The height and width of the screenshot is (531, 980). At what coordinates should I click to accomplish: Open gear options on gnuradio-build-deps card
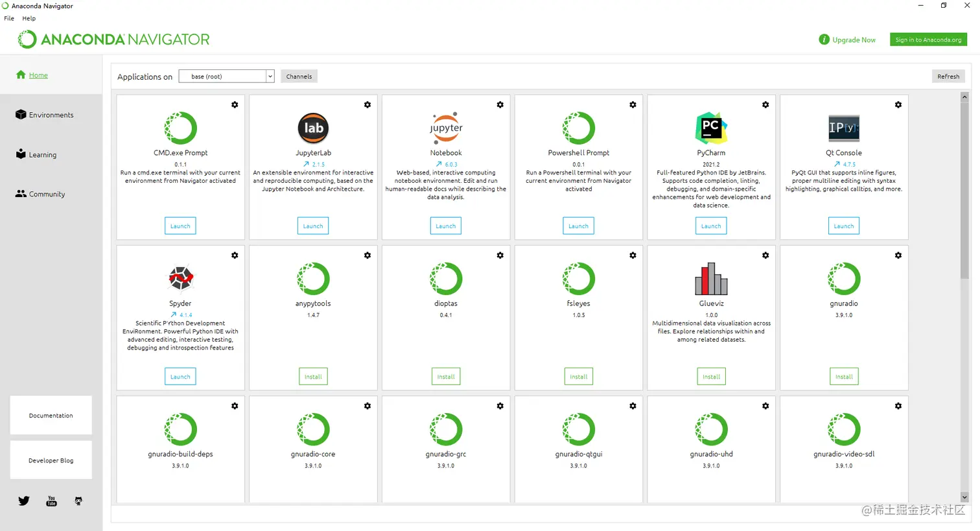click(235, 406)
